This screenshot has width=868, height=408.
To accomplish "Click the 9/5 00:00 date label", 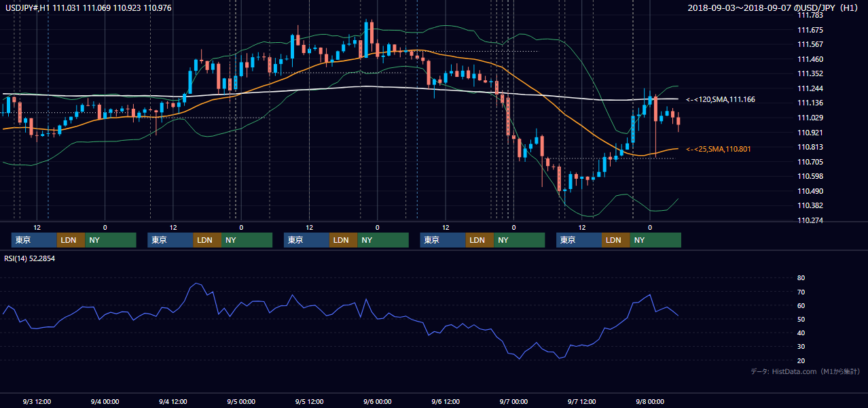I will (x=241, y=401).
